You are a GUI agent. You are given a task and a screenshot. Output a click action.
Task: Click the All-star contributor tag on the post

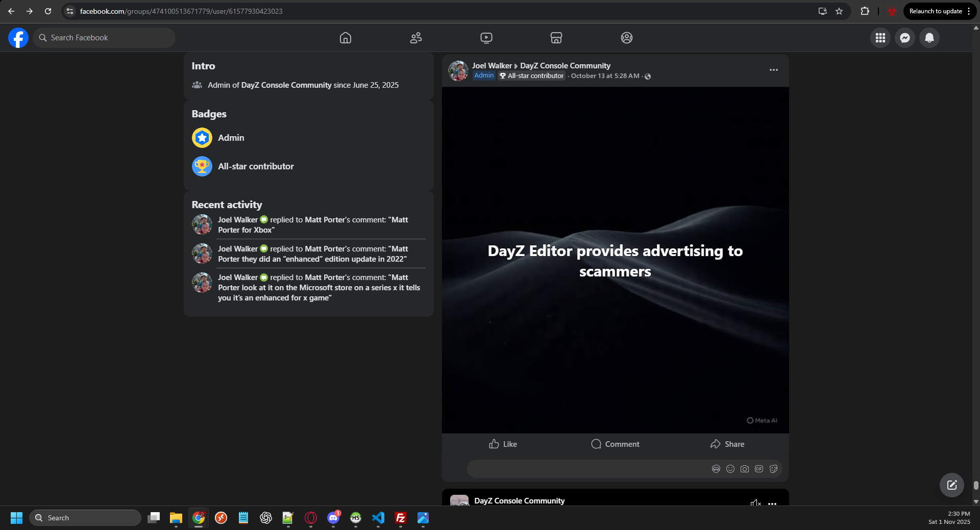pos(532,76)
